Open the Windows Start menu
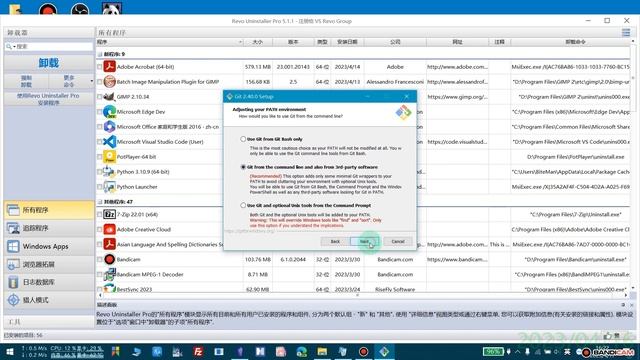 [x=9, y=351]
